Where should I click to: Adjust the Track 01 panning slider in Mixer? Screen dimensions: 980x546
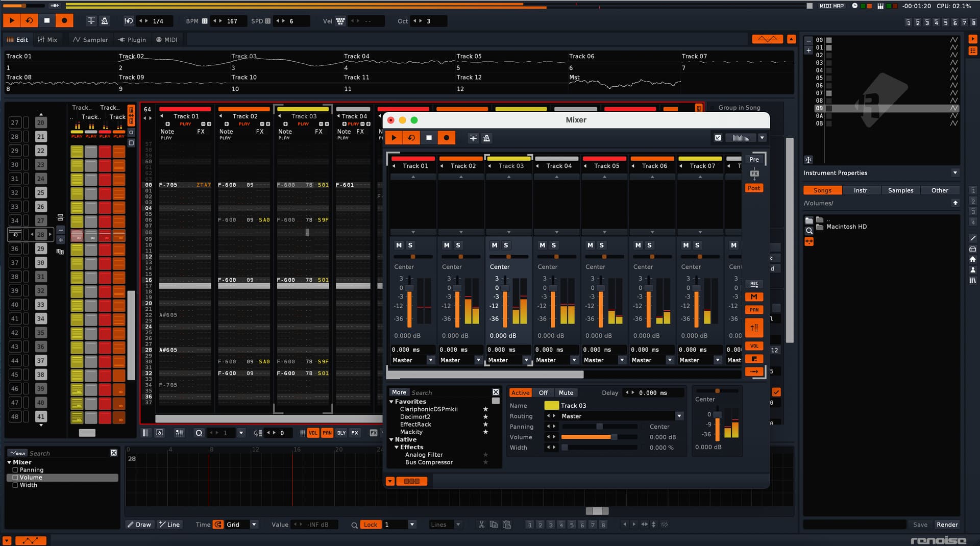(412, 257)
